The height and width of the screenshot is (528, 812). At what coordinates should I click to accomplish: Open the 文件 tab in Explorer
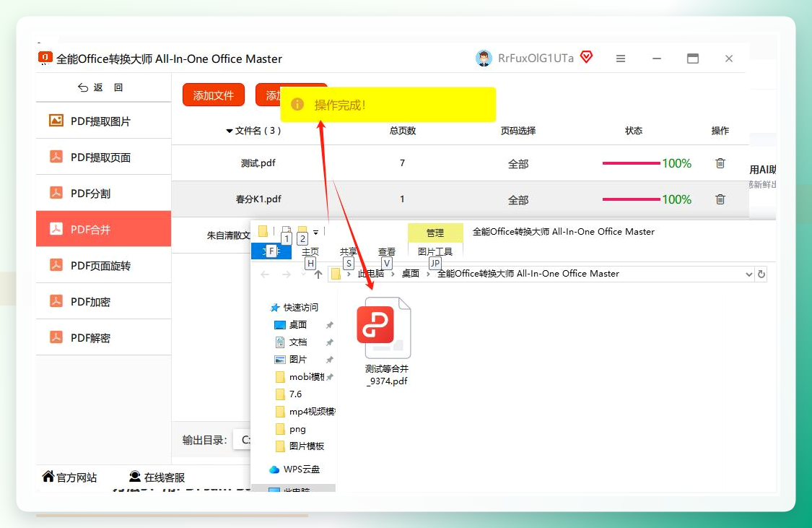tap(271, 251)
